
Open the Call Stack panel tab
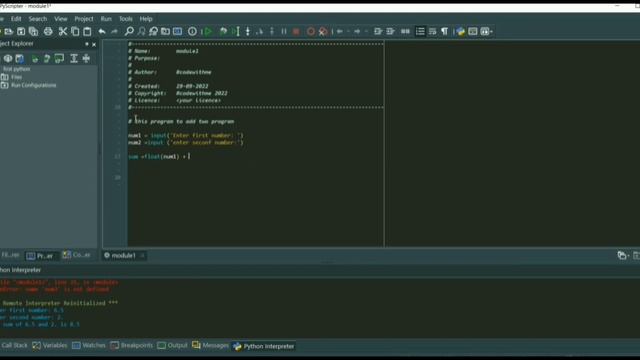tap(14, 345)
